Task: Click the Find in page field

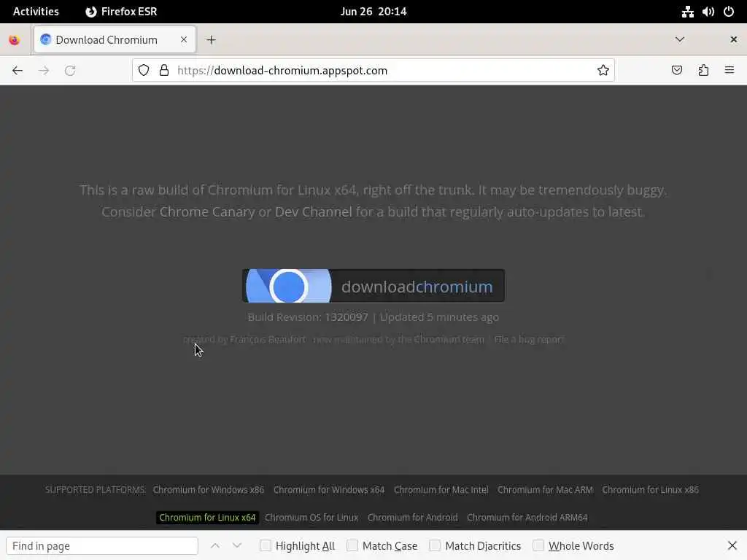Action: tap(102, 545)
